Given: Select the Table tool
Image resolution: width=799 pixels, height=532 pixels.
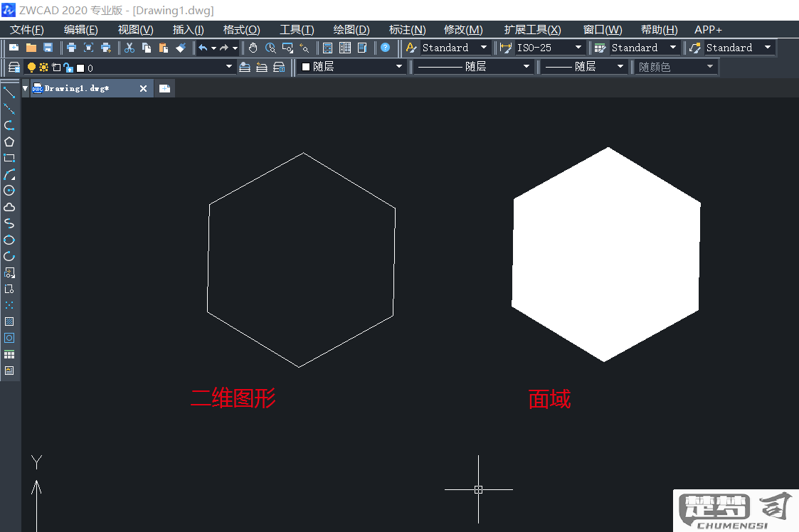Looking at the screenshot, I should 9,354.
